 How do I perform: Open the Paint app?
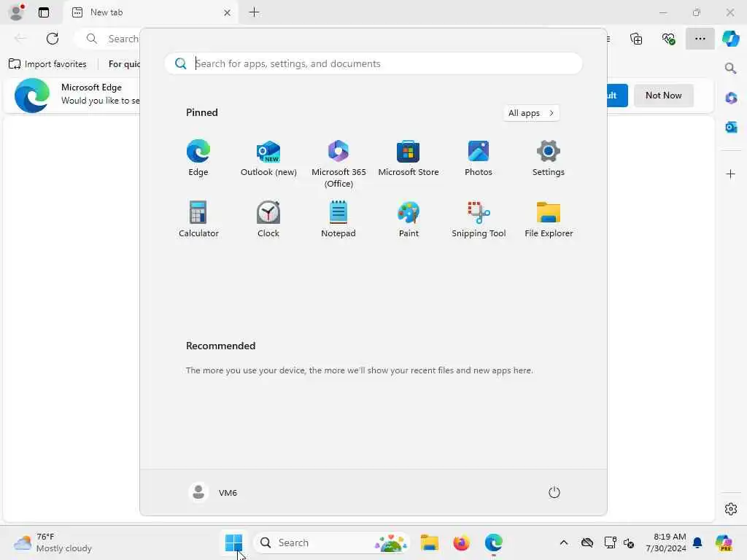coord(409,219)
